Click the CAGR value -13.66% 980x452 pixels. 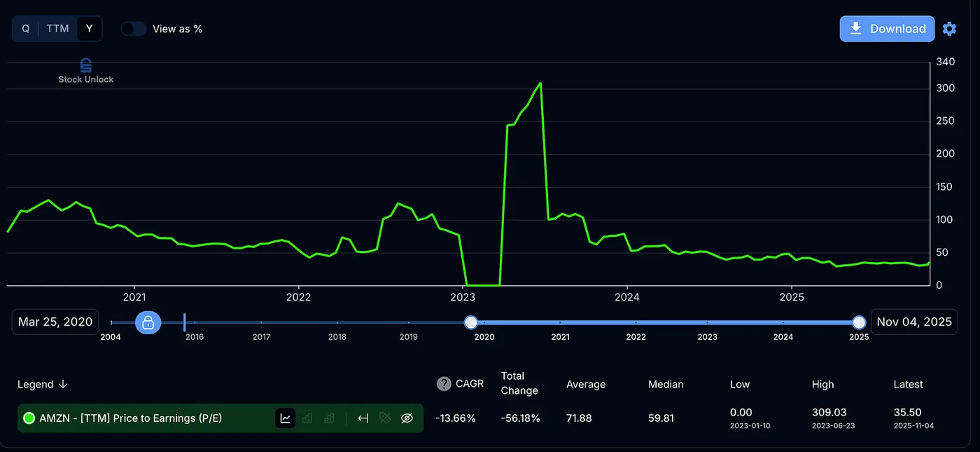pos(455,418)
